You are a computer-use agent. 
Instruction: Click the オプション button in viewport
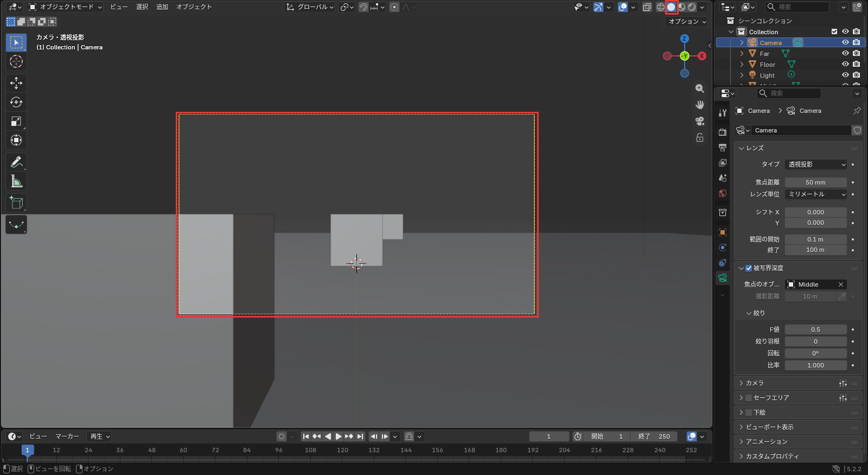687,22
